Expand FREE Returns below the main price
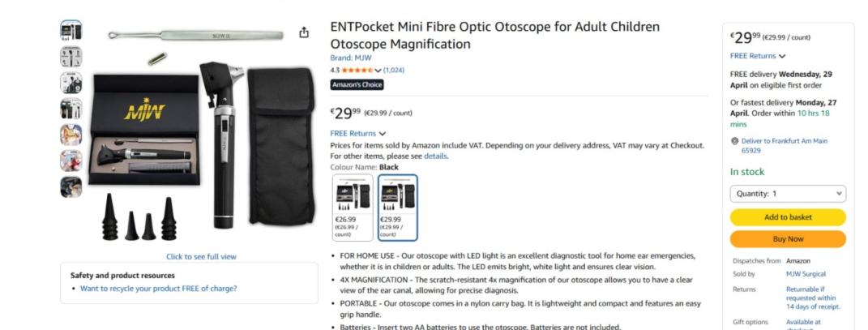Image resolution: width=868 pixels, height=330 pixels. (x=358, y=133)
